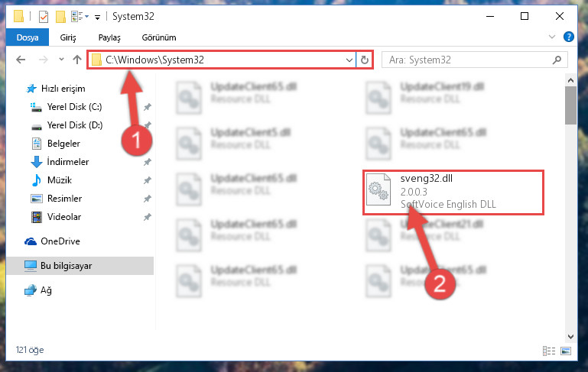Open the Help question mark icon
This screenshot has width=588, height=372.
pos(568,37)
